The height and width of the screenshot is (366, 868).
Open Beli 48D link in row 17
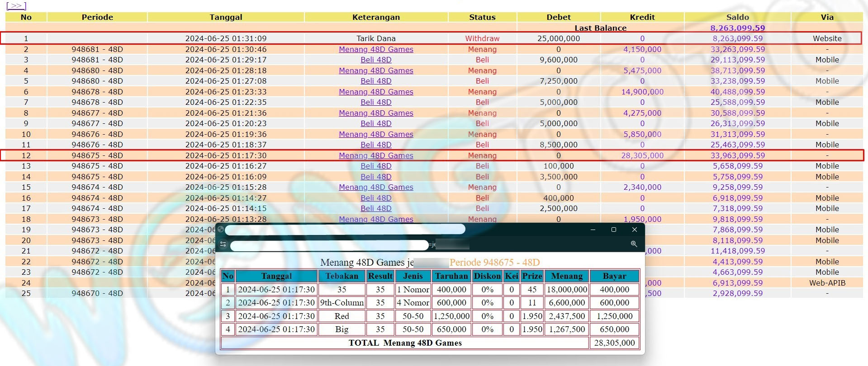coord(376,208)
